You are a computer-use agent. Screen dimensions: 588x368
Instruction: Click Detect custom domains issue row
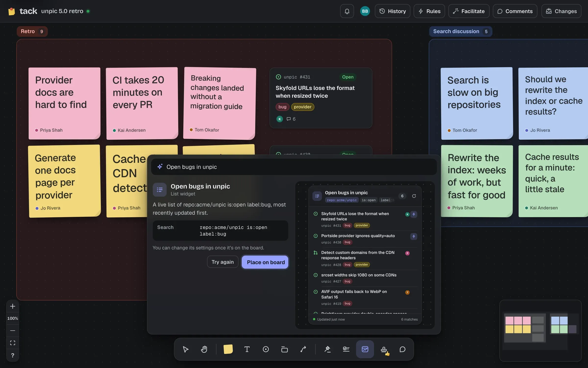pyautogui.click(x=365, y=258)
